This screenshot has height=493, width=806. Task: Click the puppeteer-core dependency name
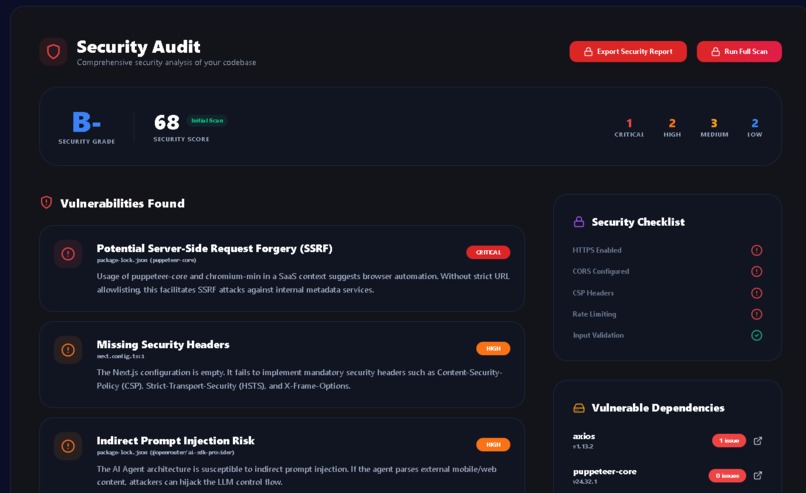(604, 471)
